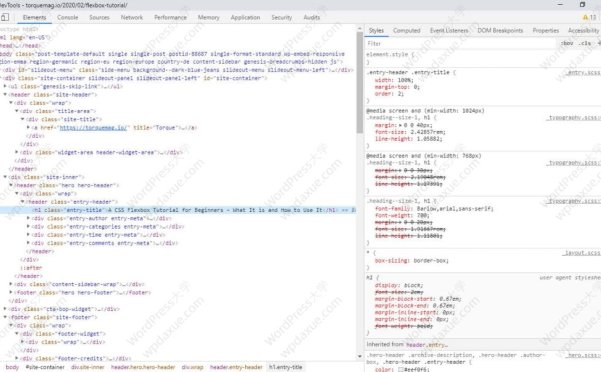Screen dimensions: 601x372
Task: Select h1.entry-title in the breadcrumb bar
Action: [x=286, y=367]
